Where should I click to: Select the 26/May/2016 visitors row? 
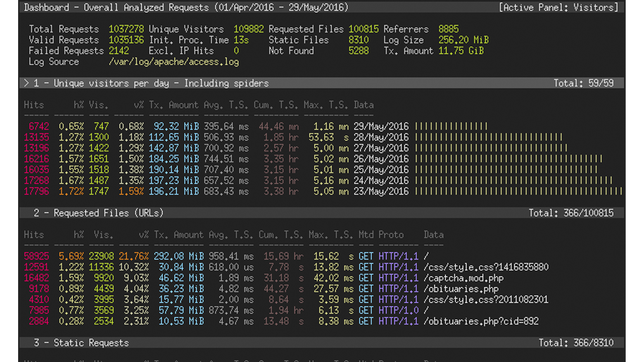[x=381, y=159]
